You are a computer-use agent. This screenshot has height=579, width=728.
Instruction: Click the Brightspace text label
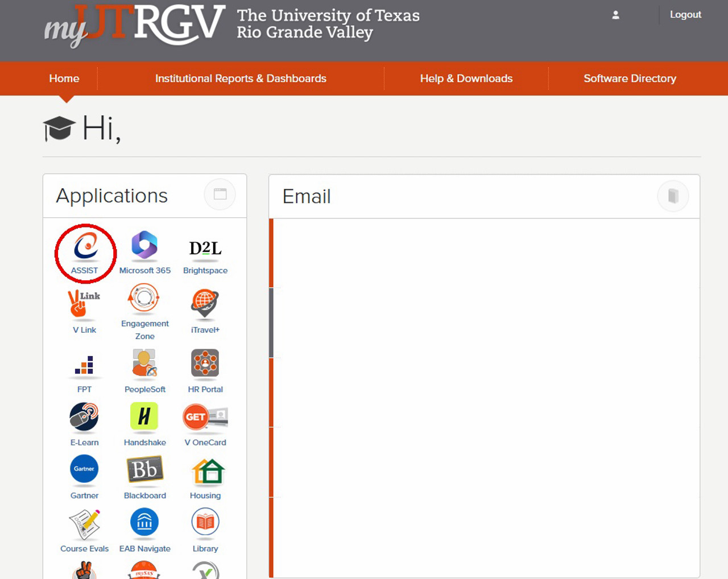[205, 271]
